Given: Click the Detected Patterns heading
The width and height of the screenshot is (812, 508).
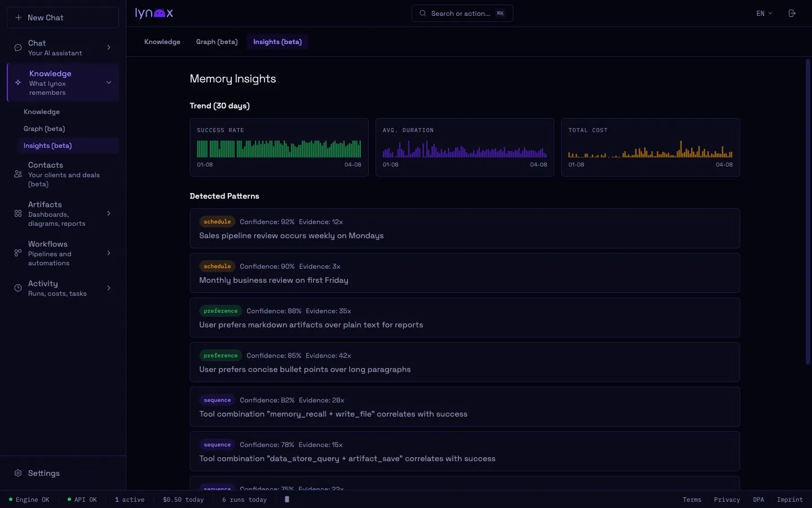Looking at the screenshot, I should 224,196.
